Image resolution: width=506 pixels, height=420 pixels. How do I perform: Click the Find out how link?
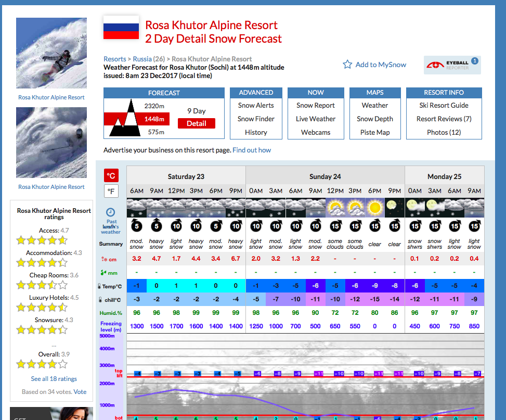(x=252, y=150)
